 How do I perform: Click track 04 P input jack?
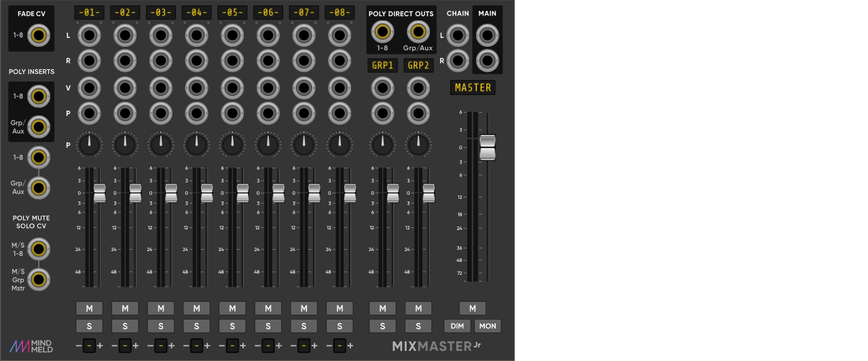point(196,113)
